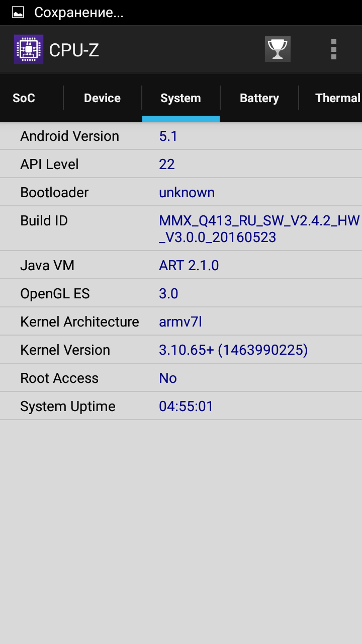This screenshot has width=362, height=644.
Task: Switch to the SoC tab
Action: point(24,98)
